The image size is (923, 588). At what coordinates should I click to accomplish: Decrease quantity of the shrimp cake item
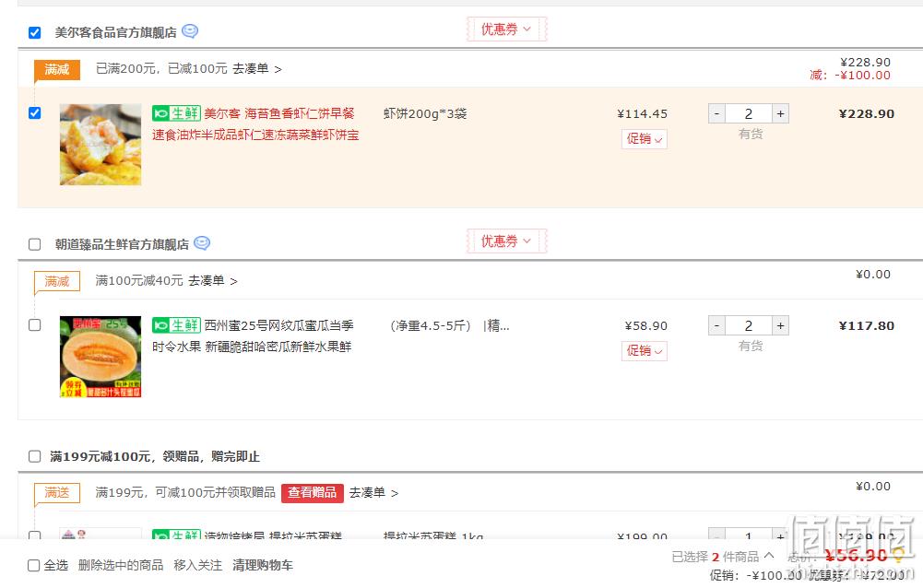(x=716, y=113)
